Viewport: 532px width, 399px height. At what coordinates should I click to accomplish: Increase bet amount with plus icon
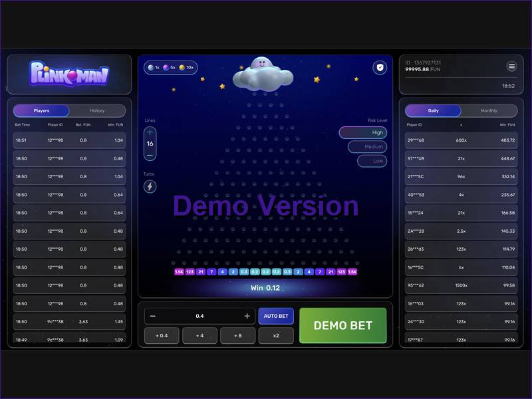tap(247, 316)
